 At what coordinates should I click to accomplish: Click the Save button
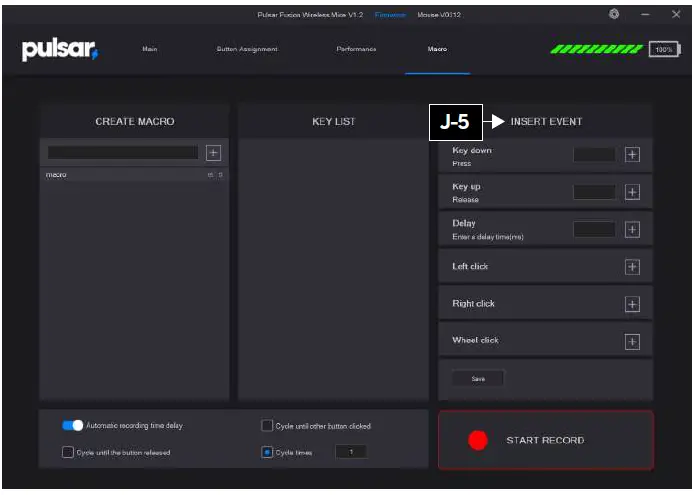(x=478, y=379)
